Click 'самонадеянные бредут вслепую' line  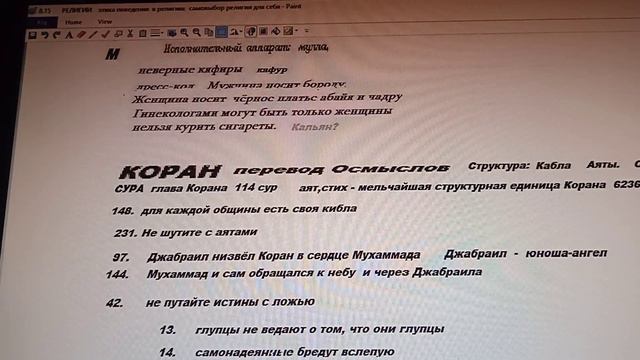point(295,352)
